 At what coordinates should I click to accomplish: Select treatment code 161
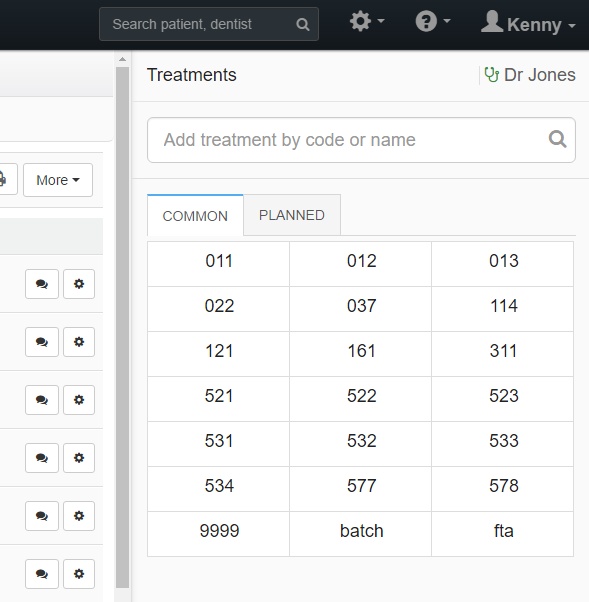(x=361, y=354)
